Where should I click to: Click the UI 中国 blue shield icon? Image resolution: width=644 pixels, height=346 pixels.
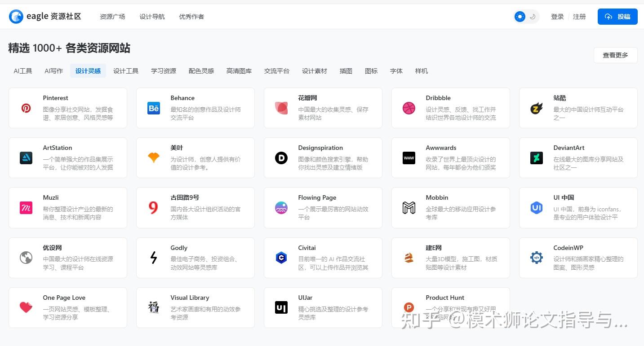pyautogui.click(x=537, y=208)
